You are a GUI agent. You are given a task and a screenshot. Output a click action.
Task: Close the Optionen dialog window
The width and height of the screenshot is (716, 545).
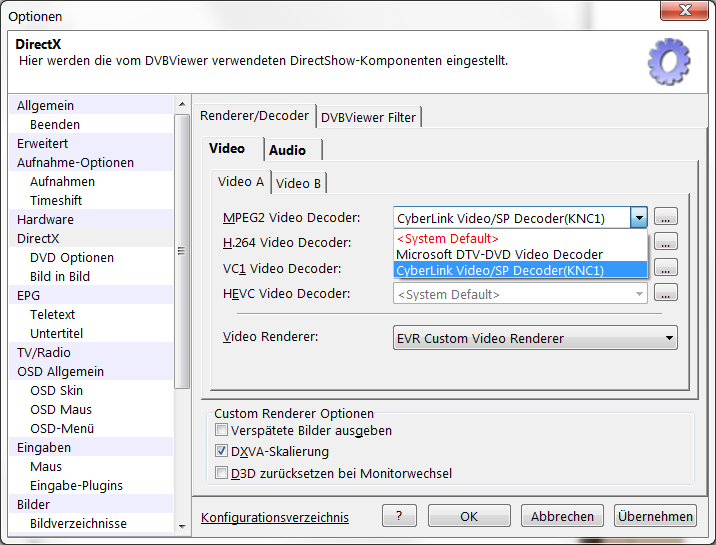[684, 10]
